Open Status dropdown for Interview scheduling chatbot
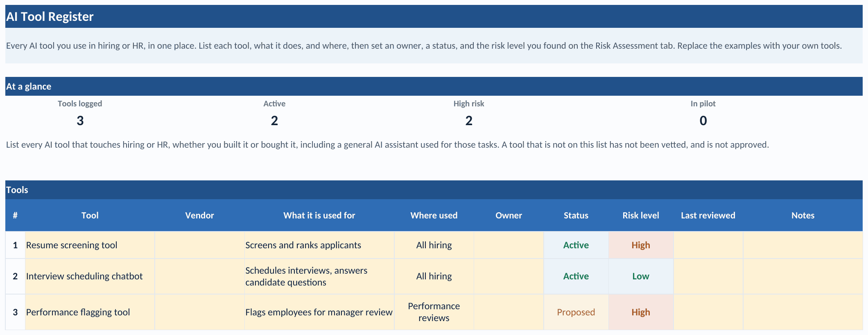868x335 pixels. pyautogui.click(x=576, y=276)
